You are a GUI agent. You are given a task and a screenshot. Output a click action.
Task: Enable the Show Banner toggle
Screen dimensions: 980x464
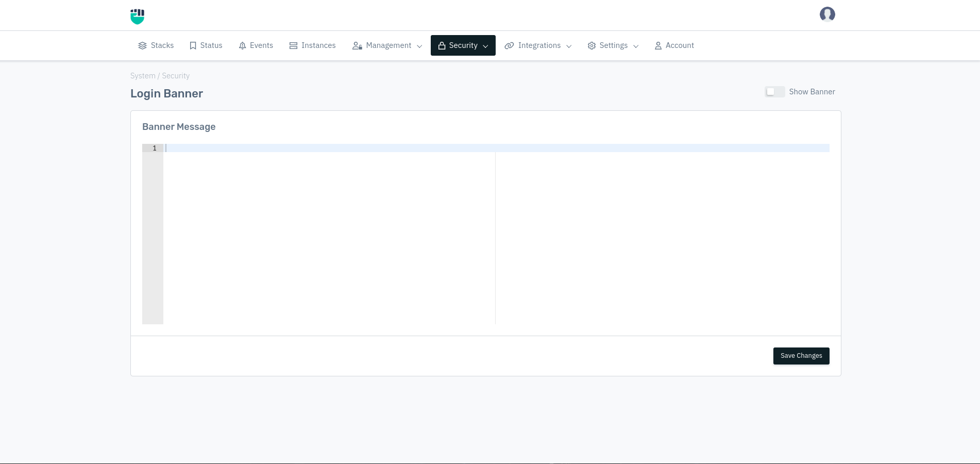(775, 91)
